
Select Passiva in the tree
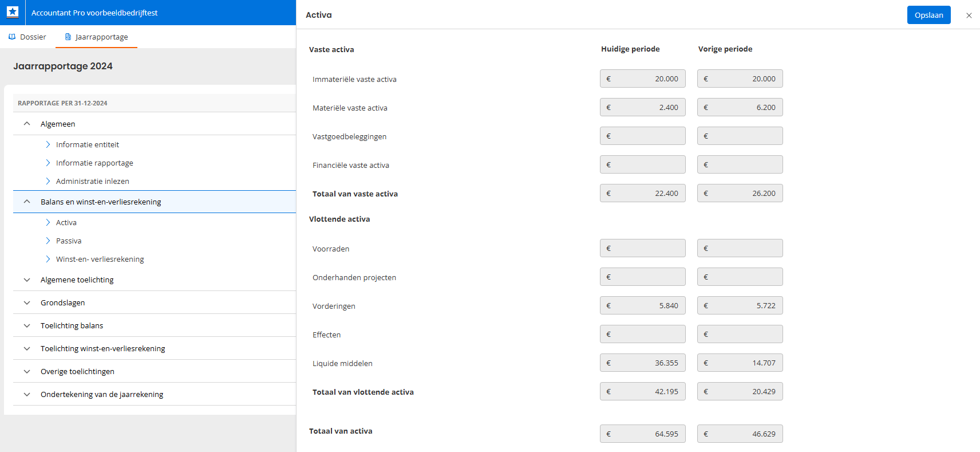[69, 241]
